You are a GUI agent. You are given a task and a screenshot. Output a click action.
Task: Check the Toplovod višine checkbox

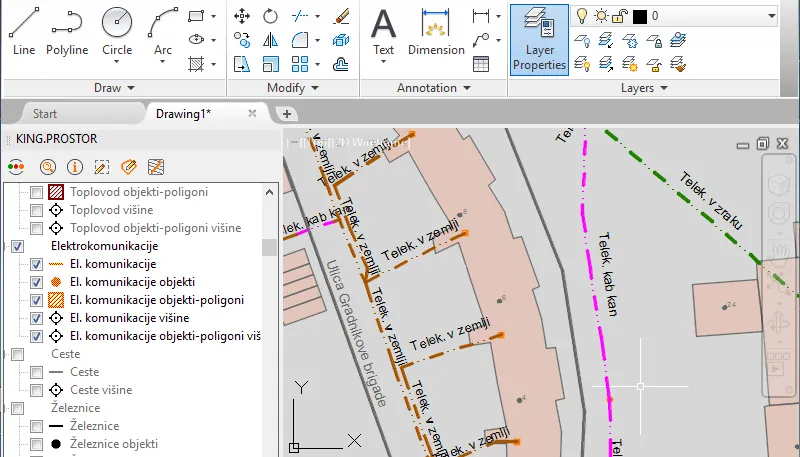(36, 210)
